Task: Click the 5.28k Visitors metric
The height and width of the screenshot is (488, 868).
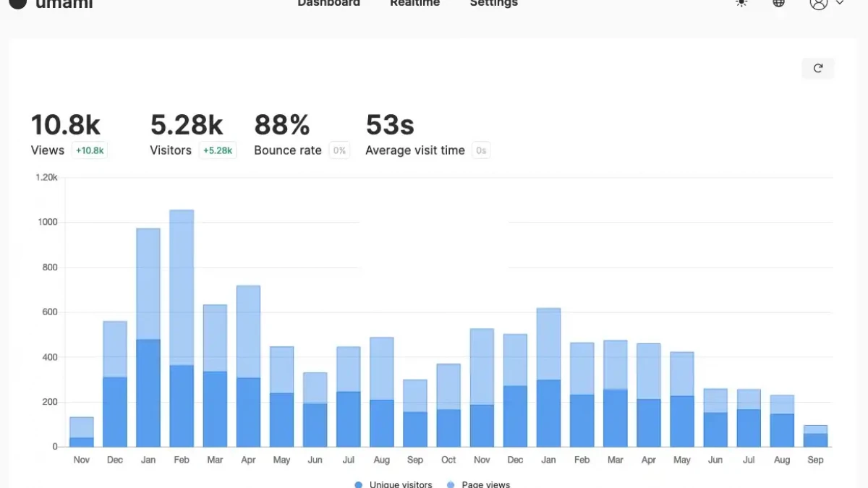Action: click(187, 125)
